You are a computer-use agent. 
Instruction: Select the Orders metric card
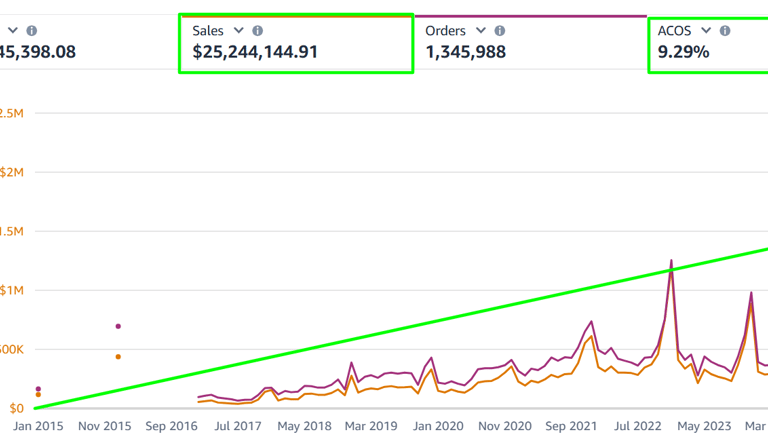(x=531, y=44)
